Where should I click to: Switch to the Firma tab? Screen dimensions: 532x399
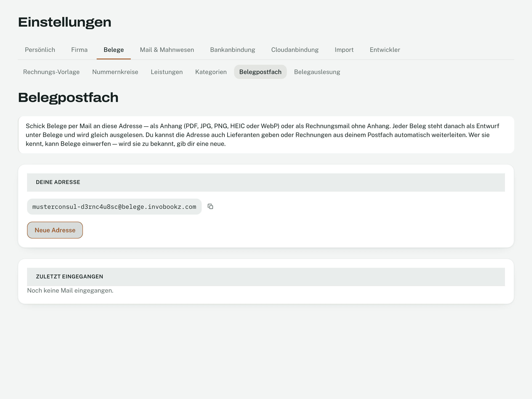click(x=79, y=50)
